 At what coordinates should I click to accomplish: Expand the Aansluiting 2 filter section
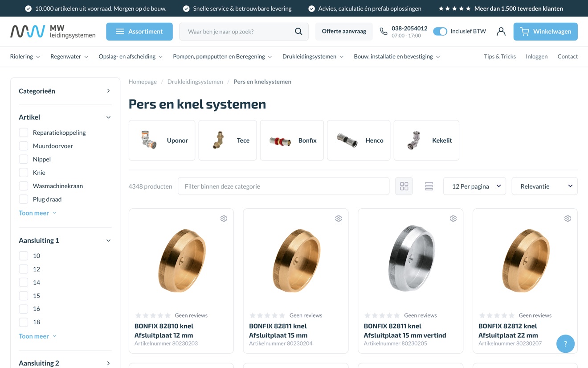point(65,363)
